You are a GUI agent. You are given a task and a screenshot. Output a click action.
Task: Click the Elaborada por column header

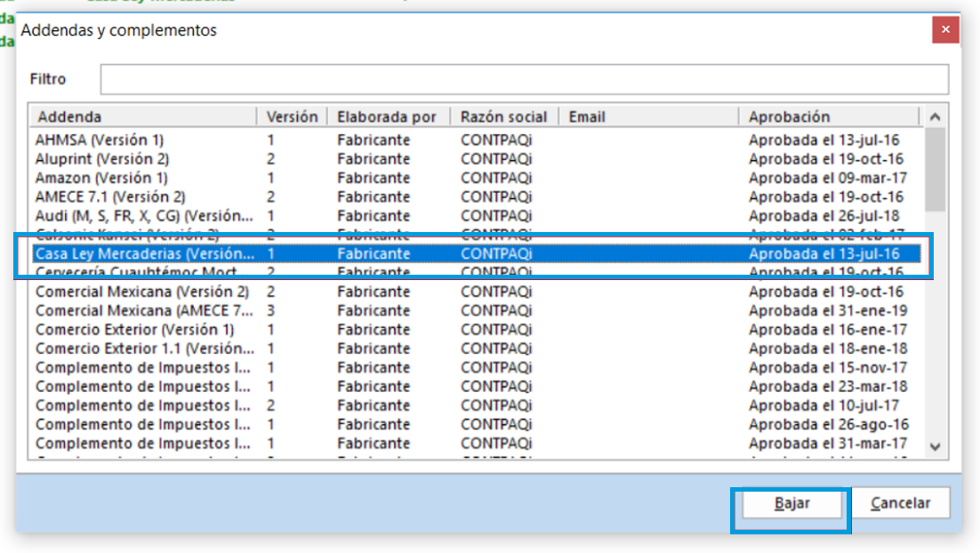click(387, 116)
